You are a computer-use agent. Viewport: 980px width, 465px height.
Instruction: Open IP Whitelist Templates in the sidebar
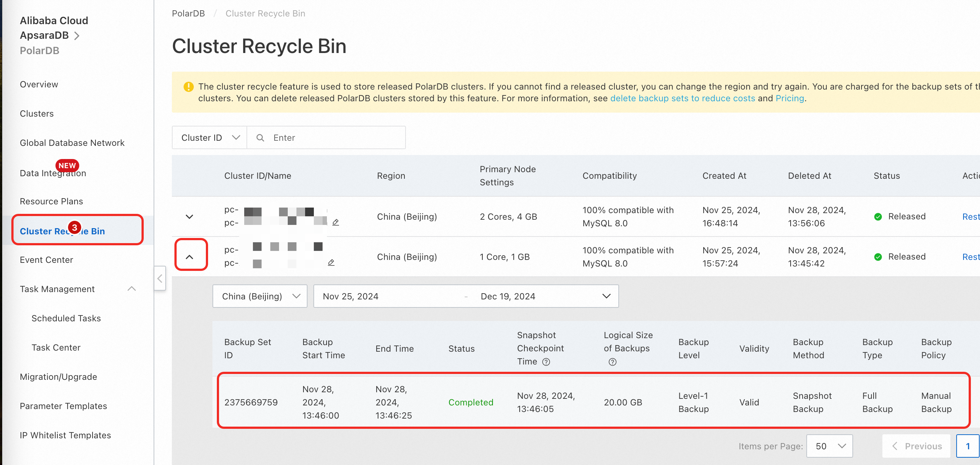pos(65,436)
